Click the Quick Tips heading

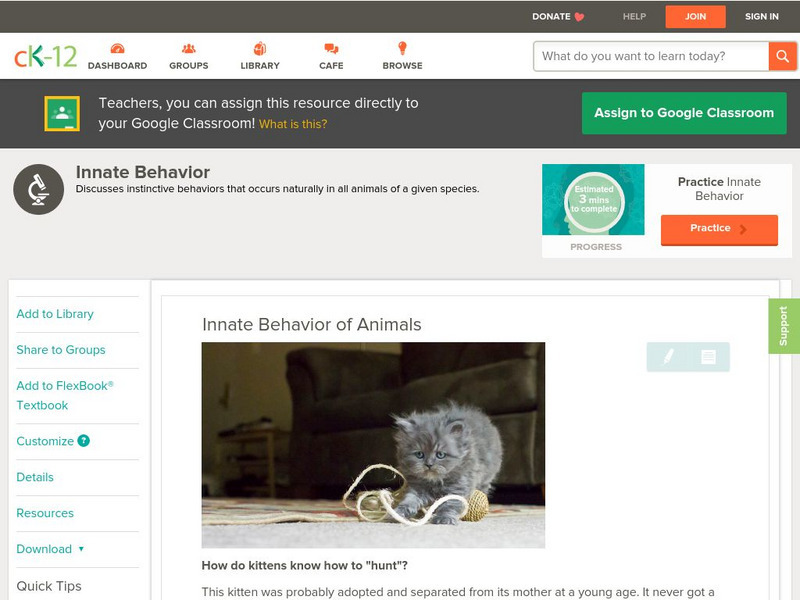(49, 586)
